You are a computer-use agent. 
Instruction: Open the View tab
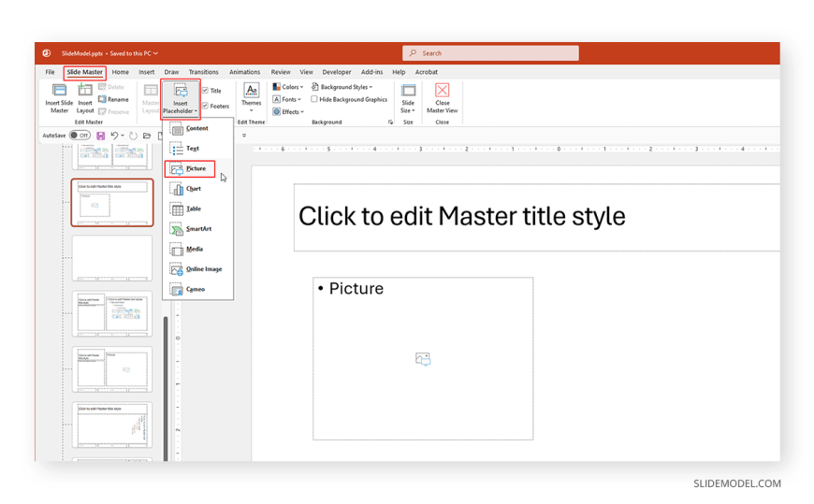(306, 72)
